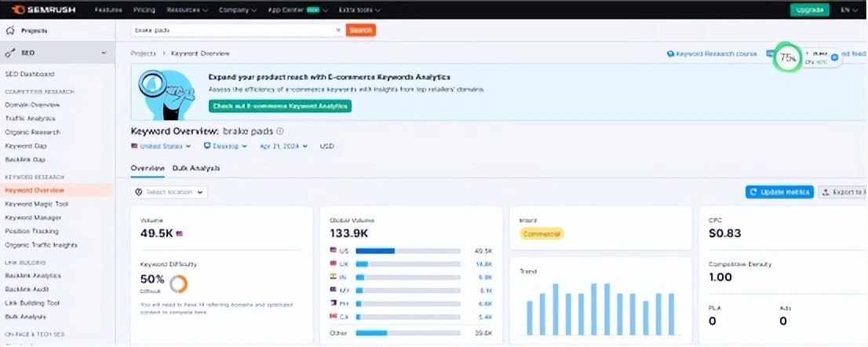Click Projects breadcrumb link

(x=144, y=53)
